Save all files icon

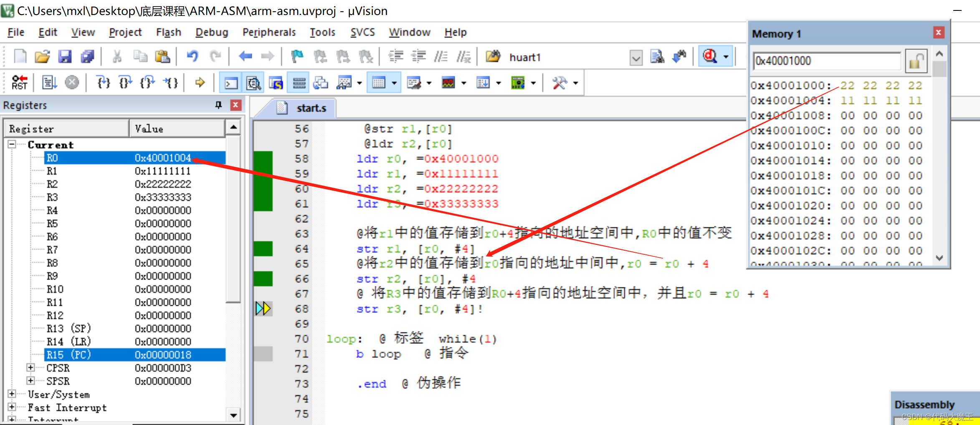click(87, 56)
